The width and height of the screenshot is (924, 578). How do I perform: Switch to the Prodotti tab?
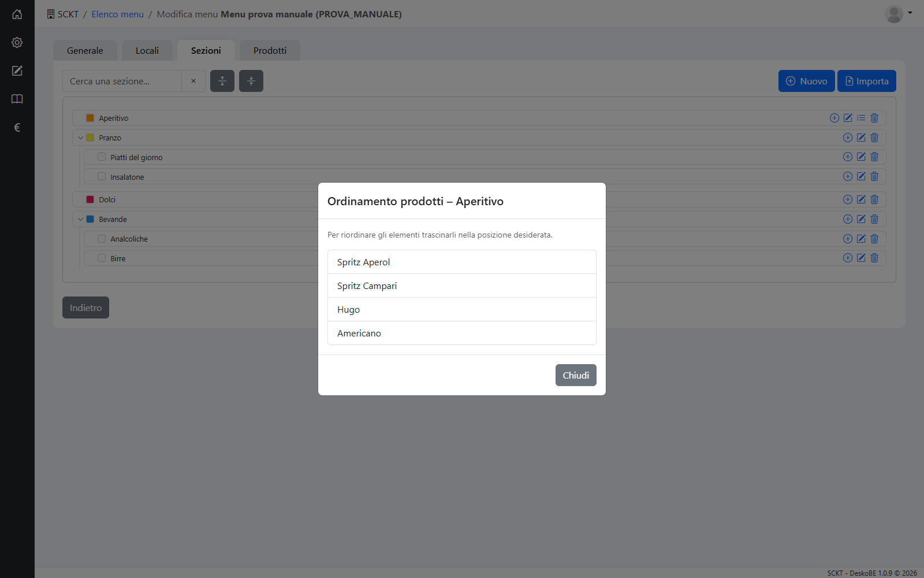coord(270,50)
